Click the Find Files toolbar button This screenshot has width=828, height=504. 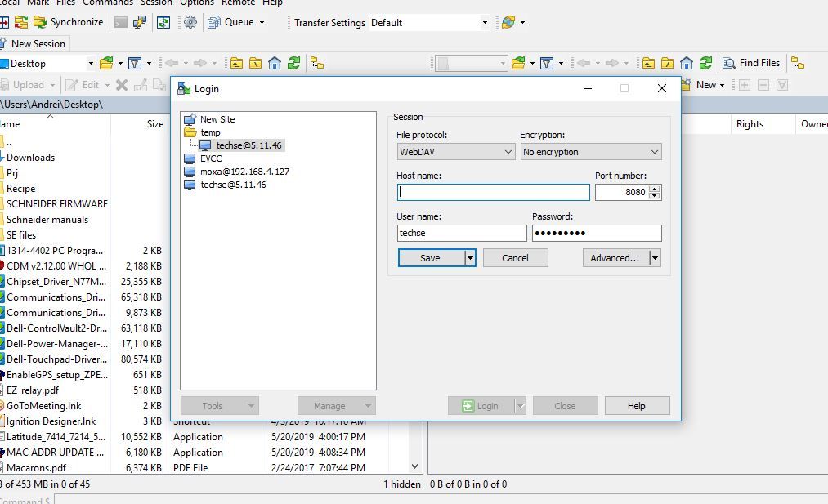pyautogui.click(x=751, y=63)
